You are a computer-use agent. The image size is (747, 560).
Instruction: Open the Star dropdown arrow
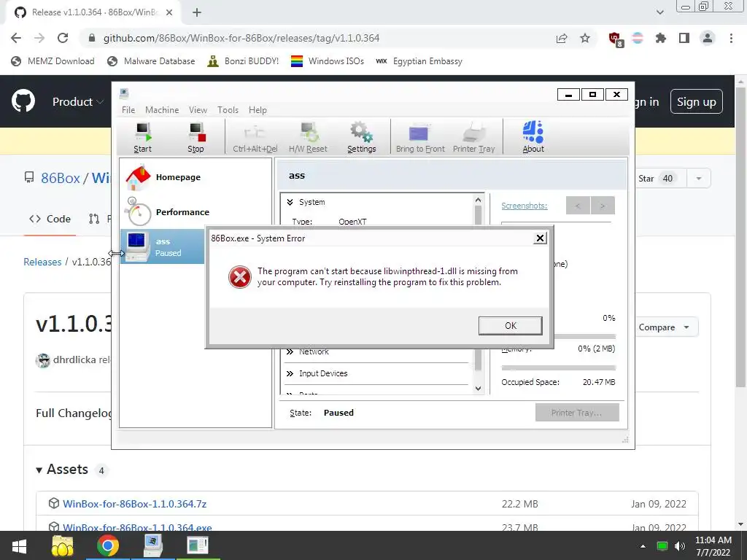coord(699,179)
